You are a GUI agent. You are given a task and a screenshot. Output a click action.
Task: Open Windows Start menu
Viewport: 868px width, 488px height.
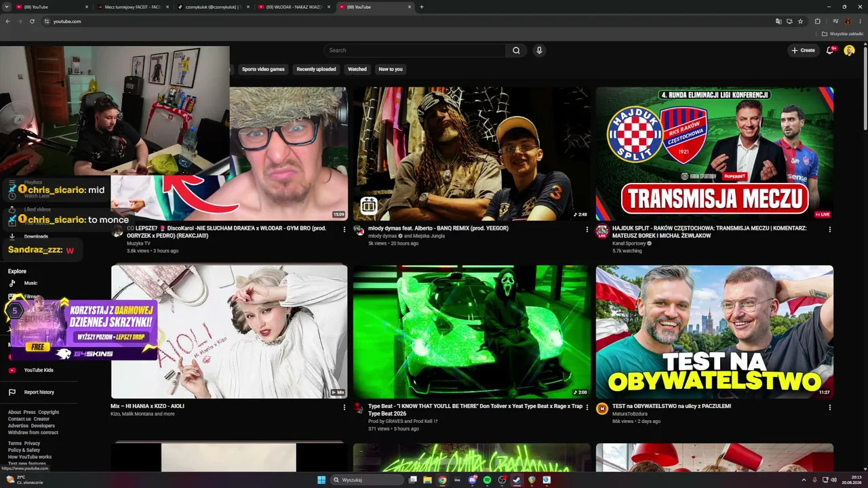tap(321, 480)
